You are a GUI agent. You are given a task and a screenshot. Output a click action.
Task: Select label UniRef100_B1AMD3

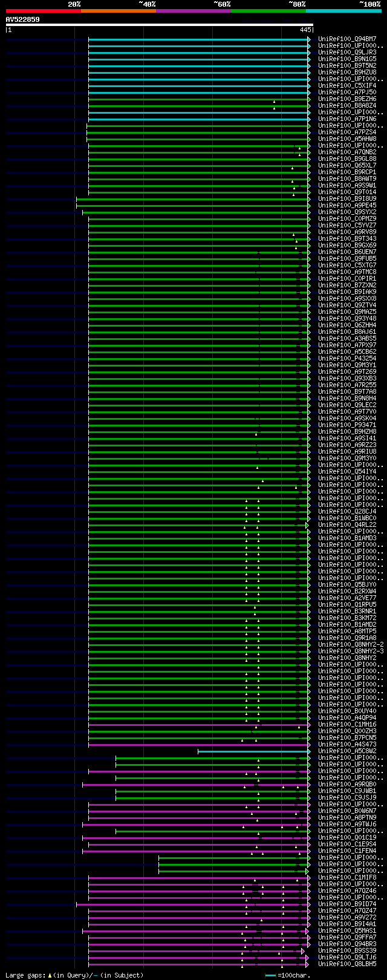[347, 538]
